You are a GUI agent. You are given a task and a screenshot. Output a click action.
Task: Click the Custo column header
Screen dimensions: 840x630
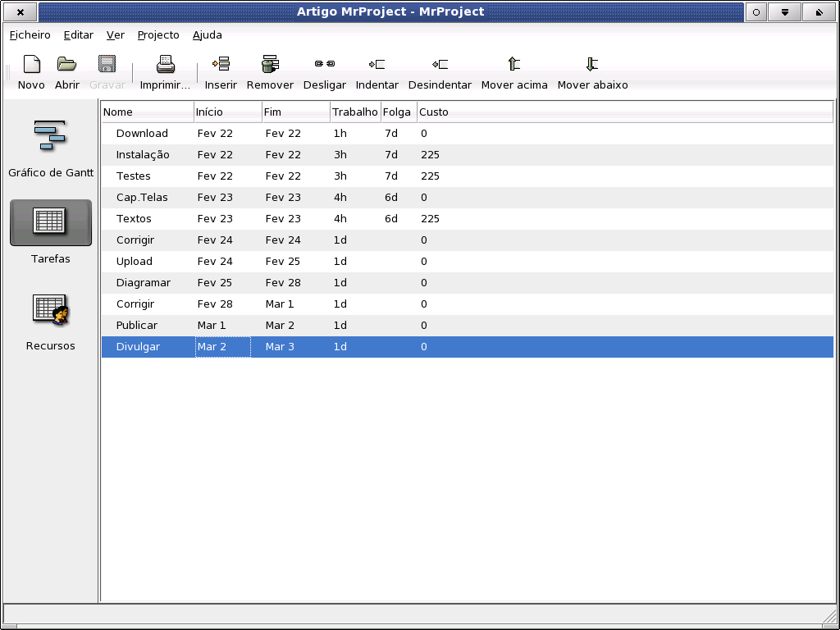[x=625, y=112]
